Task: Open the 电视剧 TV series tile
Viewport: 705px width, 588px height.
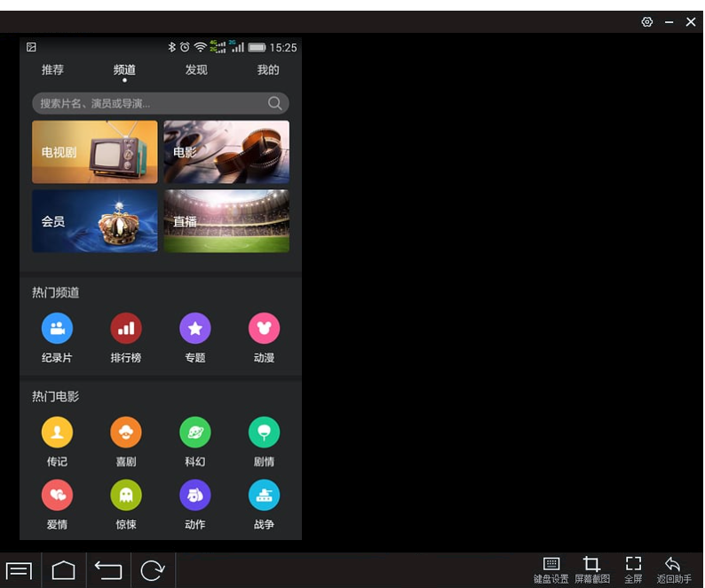Action: (x=95, y=152)
